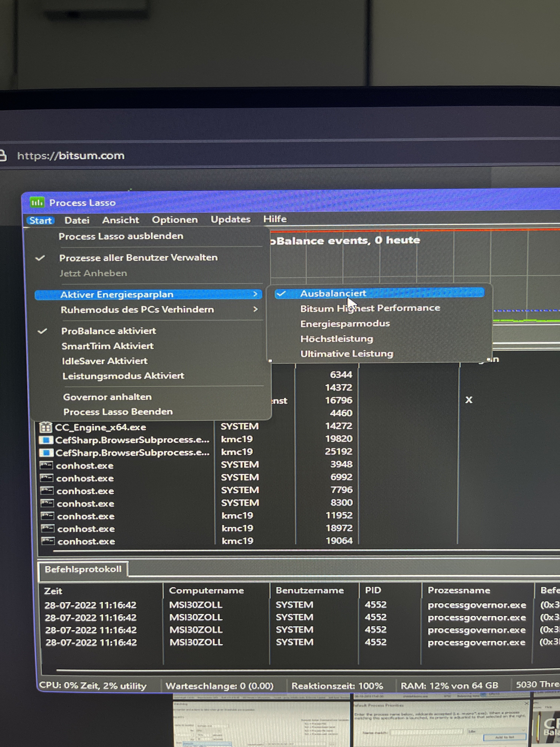Screen dimensions: 560x747
Task: Click first conhost.exe console icon
Action: pos(47,466)
